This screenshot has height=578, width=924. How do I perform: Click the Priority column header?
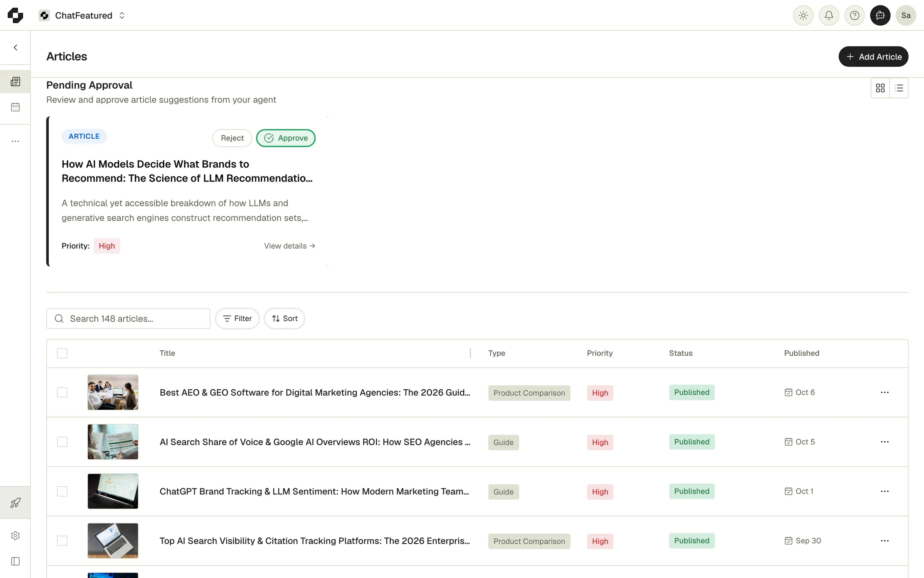pyautogui.click(x=600, y=353)
